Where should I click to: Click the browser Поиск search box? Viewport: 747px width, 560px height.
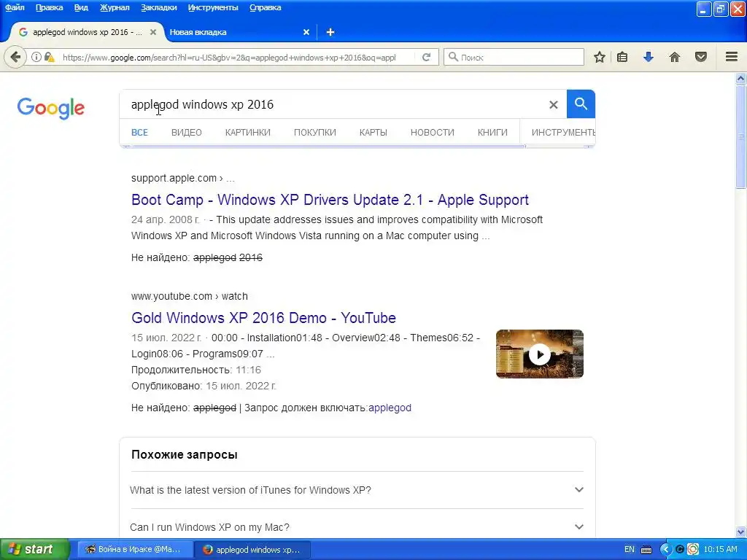pyautogui.click(x=514, y=57)
